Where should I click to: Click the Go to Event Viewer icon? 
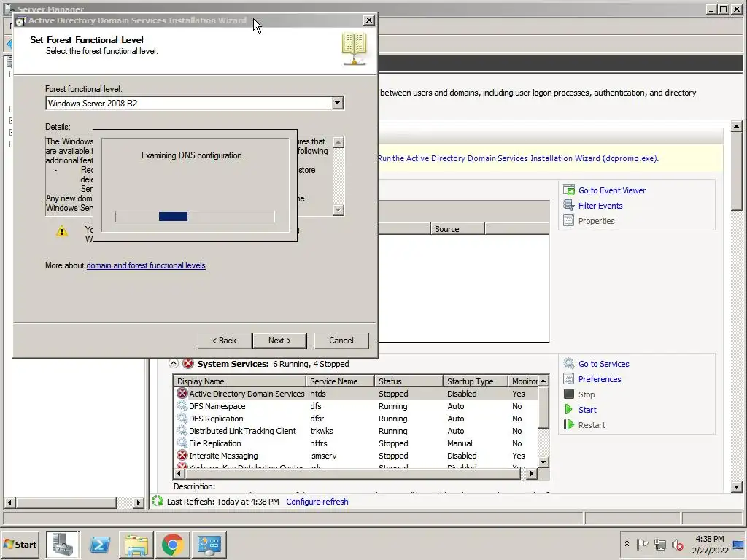[x=569, y=190]
